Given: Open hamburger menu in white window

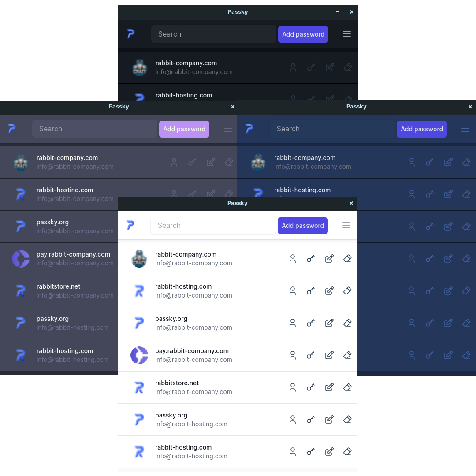Looking at the screenshot, I should (346, 225).
